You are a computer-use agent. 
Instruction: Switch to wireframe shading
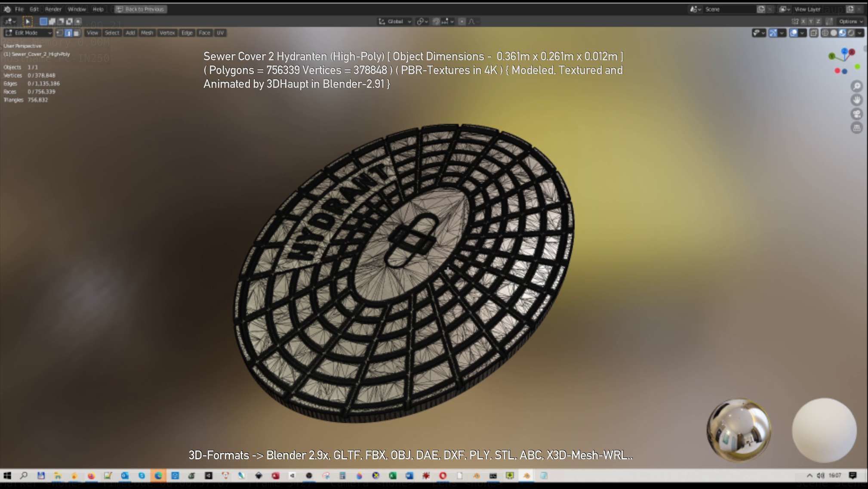pyautogui.click(x=825, y=33)
